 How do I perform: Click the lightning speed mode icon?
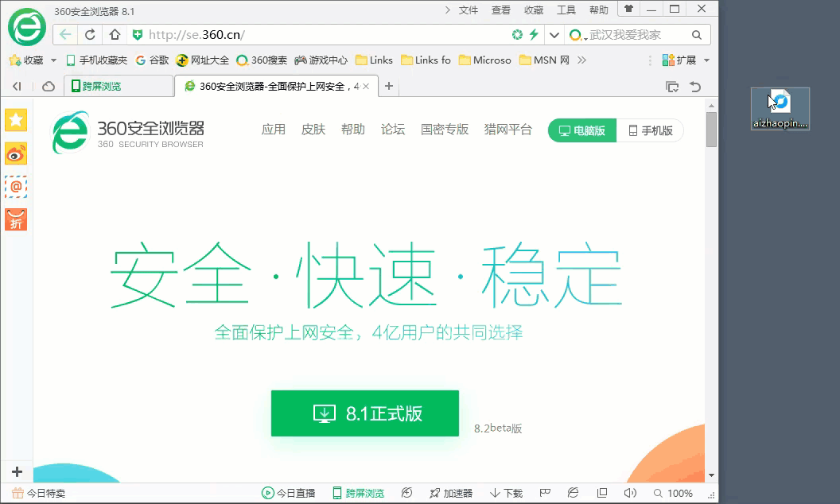tap(534, 35)
